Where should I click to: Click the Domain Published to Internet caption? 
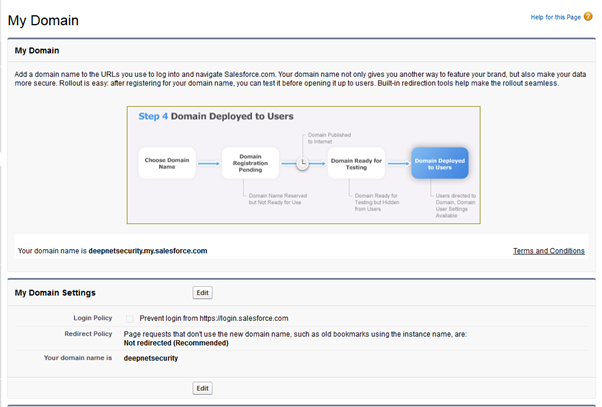tap(329, 138)
